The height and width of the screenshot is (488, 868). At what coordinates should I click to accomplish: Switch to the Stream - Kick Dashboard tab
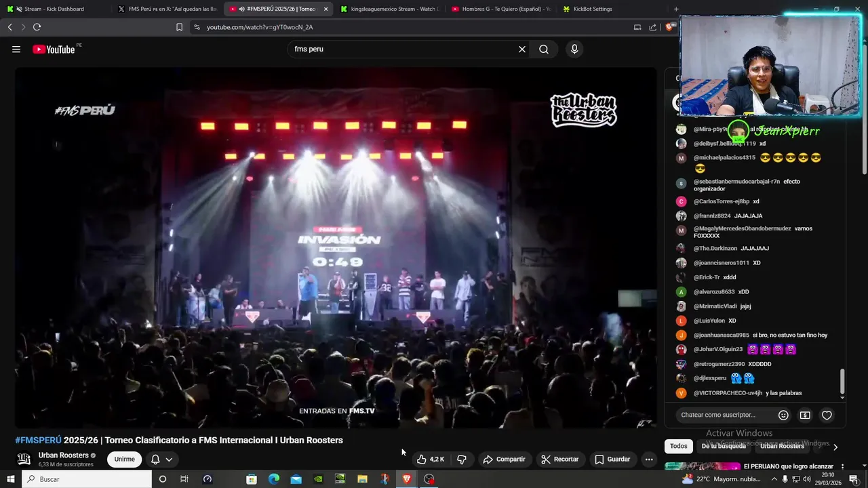[x=54, y=9]
